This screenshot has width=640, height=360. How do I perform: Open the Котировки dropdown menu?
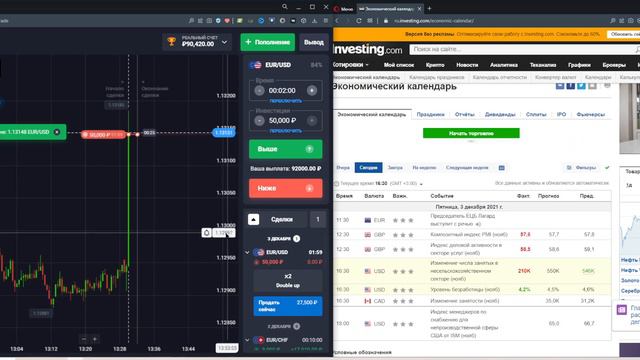350,65
